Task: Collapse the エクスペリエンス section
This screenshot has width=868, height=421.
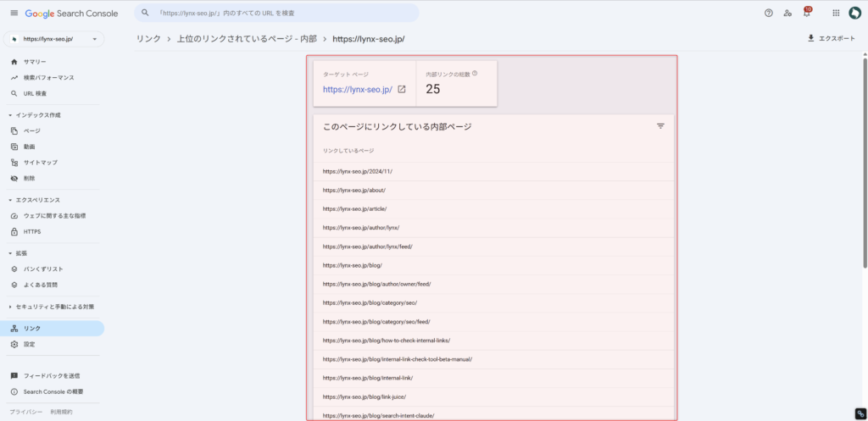Action: pyautogui.click(x=10, y=200)
